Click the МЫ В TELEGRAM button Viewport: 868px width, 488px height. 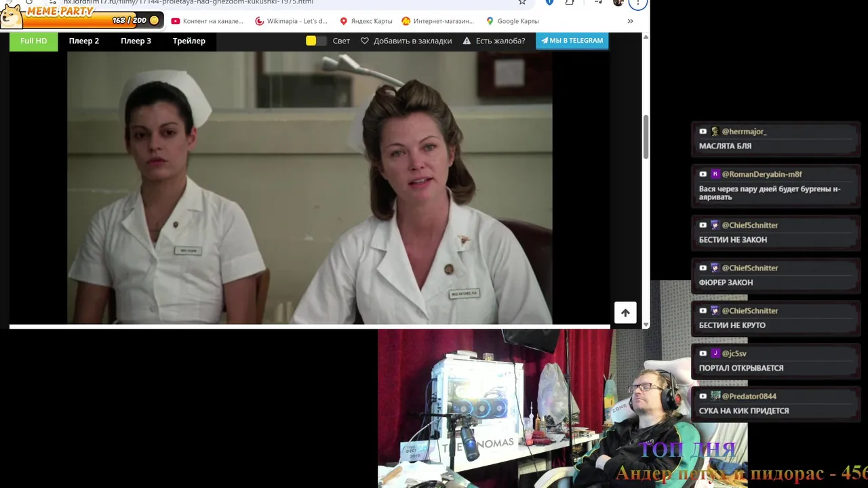point(572,41)
